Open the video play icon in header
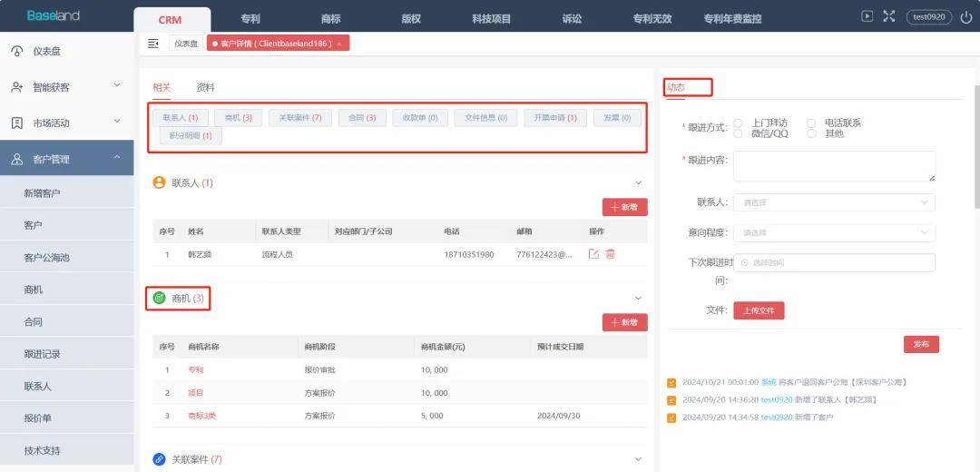The height and width of the screenshot is (472, 980). click(x=867, y=17)
